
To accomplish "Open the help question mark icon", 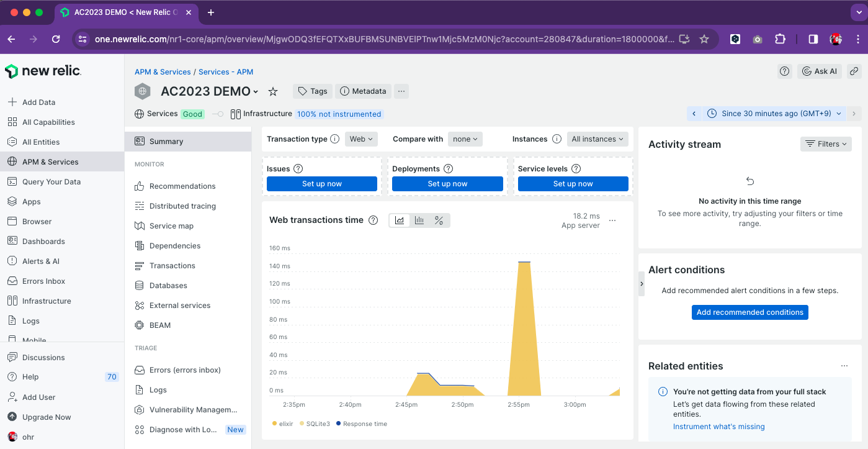I will (x=784, y=71).
